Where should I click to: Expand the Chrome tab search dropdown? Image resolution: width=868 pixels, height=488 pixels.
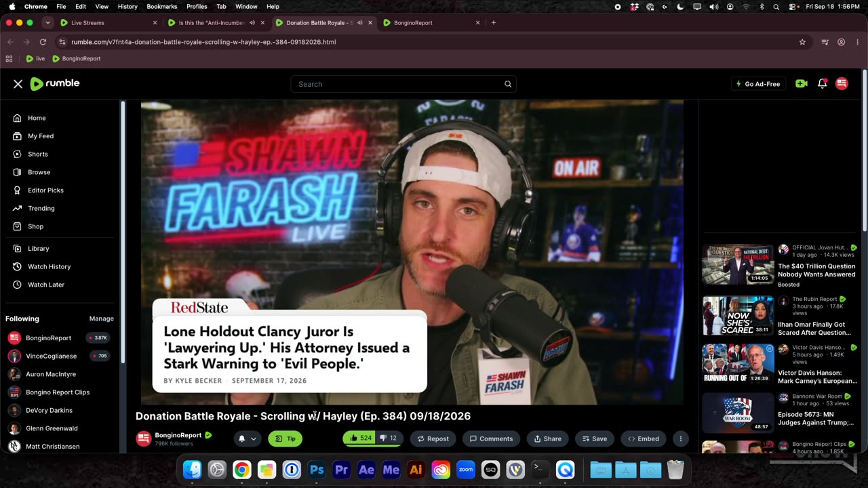point(47,22)
